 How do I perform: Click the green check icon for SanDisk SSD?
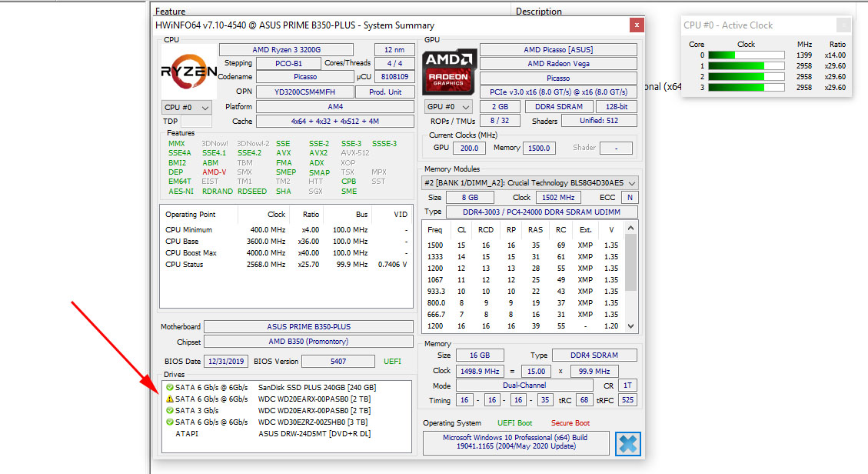click(x=170, y=388)
